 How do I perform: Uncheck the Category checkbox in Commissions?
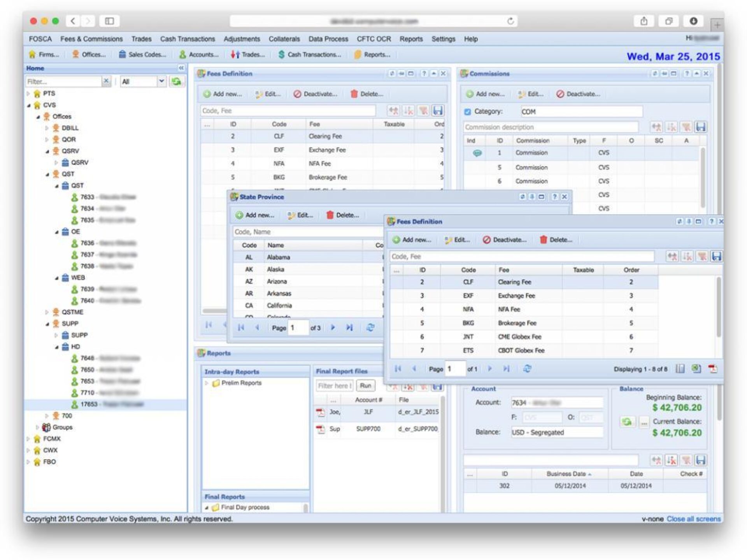[468, 112]
